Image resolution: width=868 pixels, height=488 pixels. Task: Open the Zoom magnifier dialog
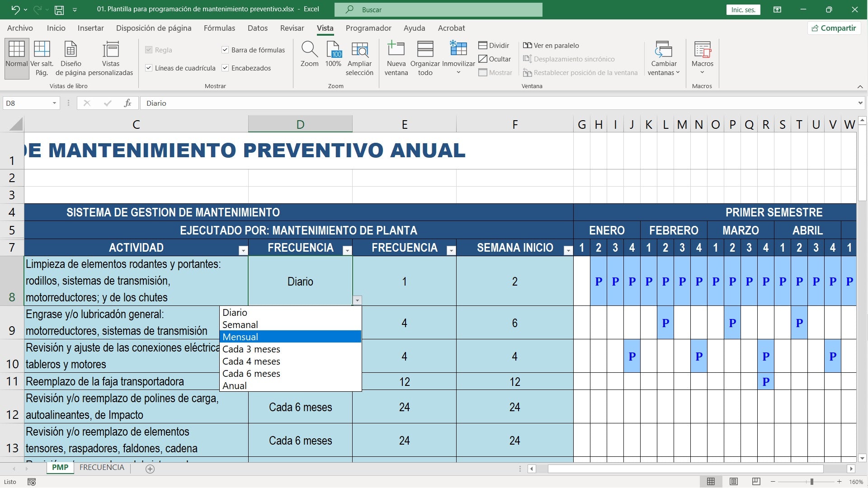310,54
